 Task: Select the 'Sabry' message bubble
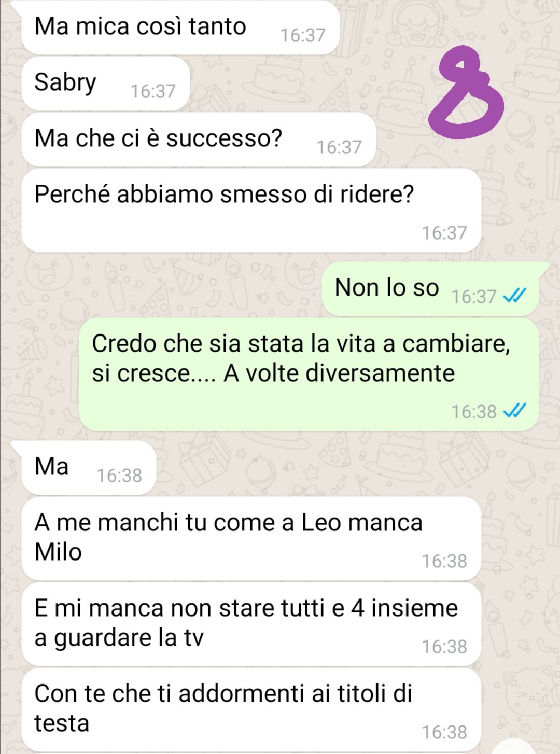(x=106, y=83)
